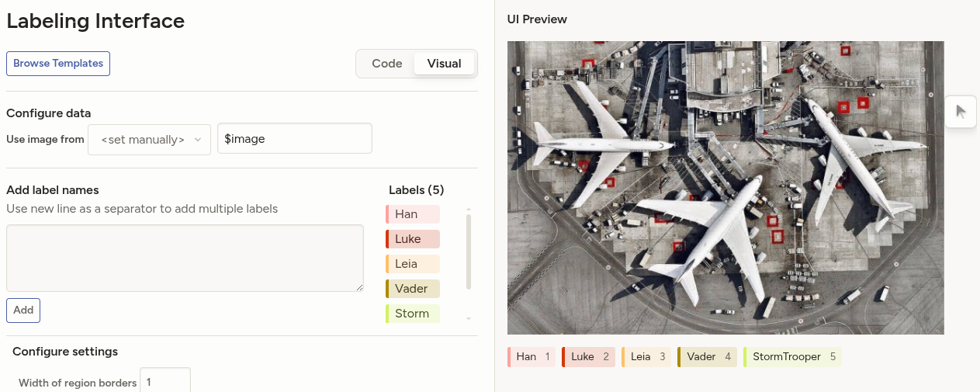The height and width of the screenshot is (392, 980).
Task: Click the region border width field
Action: tap(164, 382)
